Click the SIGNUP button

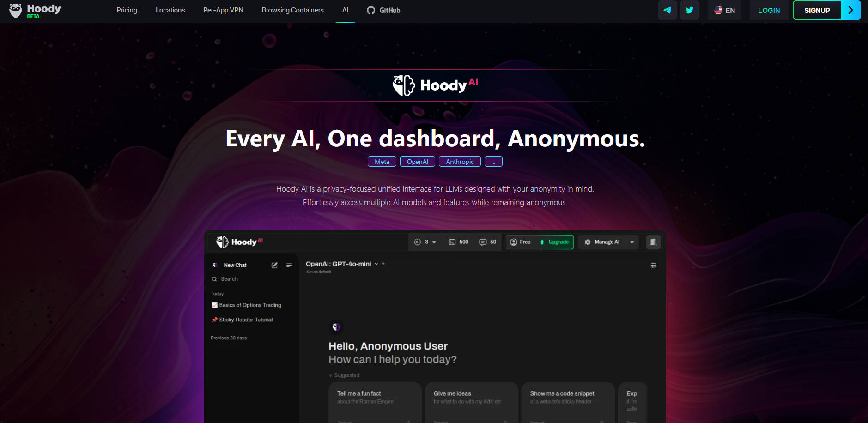pos(817,10)
